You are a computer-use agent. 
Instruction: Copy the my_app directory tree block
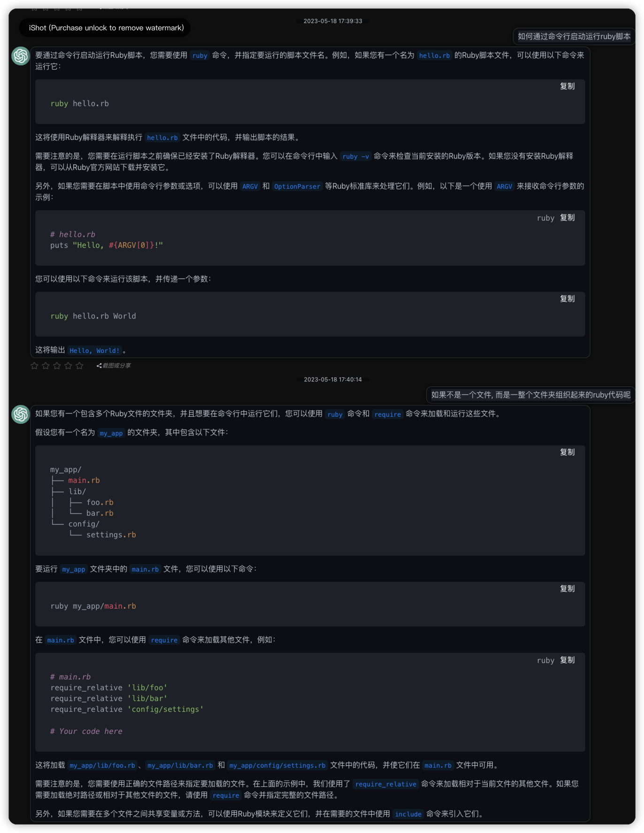tap(567, 452)
